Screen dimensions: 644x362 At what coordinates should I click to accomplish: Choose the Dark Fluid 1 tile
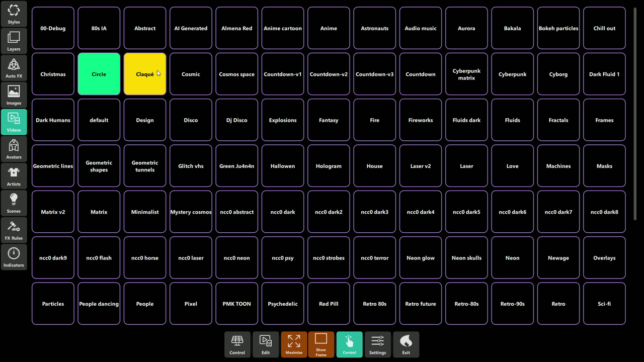click(x=604, y=74)
